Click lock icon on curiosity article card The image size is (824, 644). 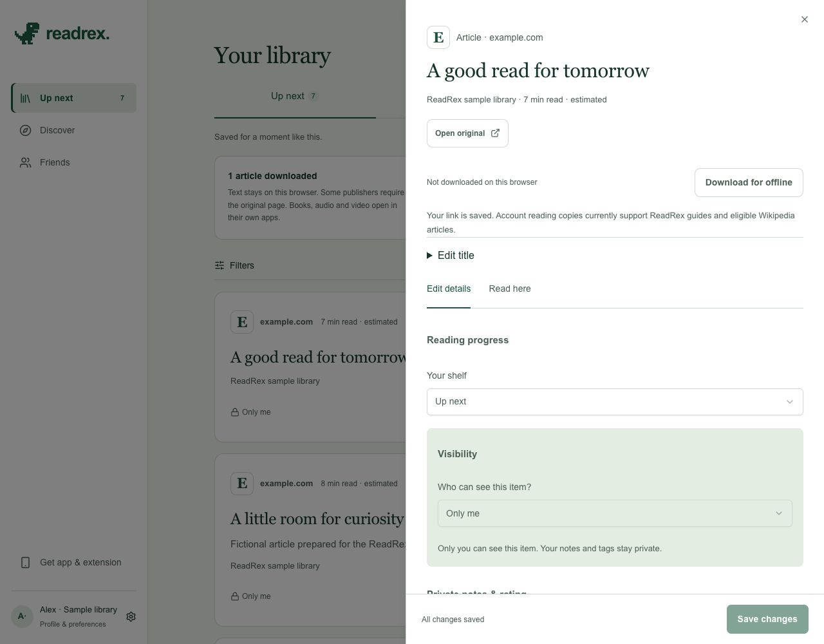[235, 596]
